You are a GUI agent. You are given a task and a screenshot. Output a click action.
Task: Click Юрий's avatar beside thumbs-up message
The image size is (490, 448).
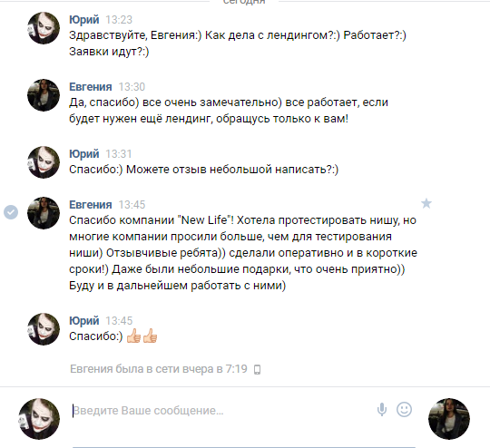click(44, 329)
